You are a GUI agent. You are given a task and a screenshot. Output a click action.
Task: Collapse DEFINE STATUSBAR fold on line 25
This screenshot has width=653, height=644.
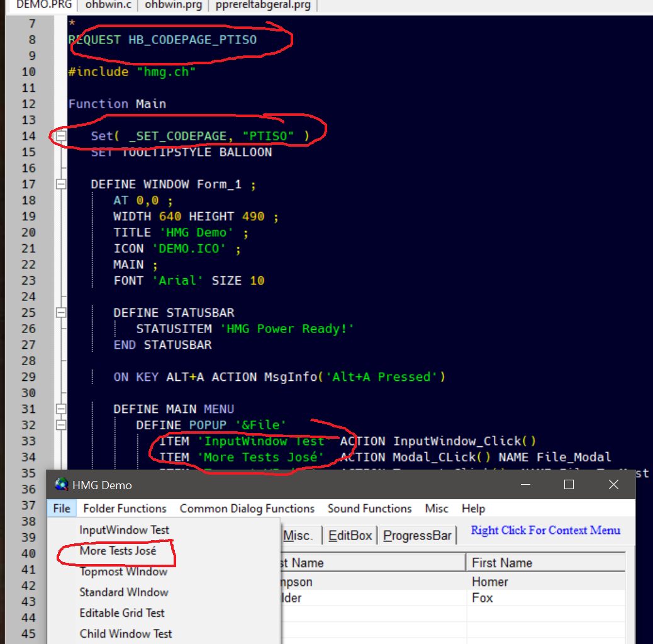coord(61,312)
